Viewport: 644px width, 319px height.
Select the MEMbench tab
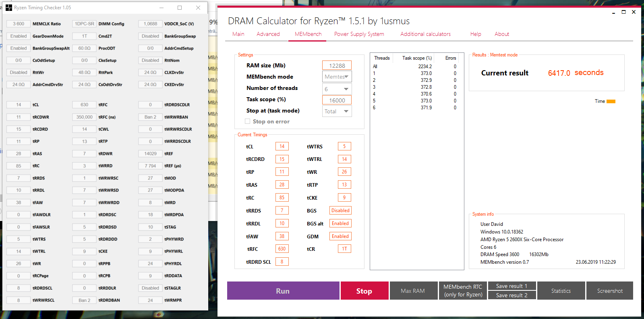(x=308, y=34)
